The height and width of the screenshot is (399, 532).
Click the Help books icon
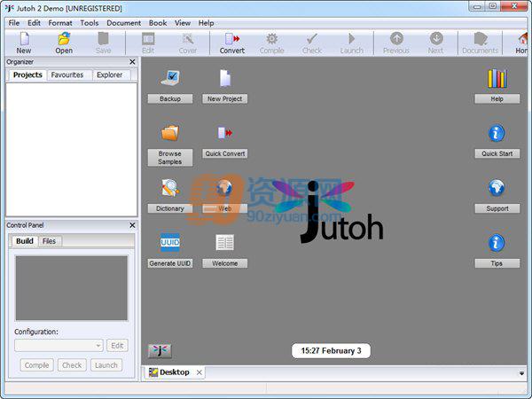[497, 78]
